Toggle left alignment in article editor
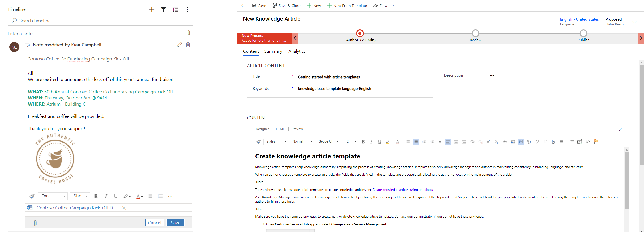 click(448, 142)
